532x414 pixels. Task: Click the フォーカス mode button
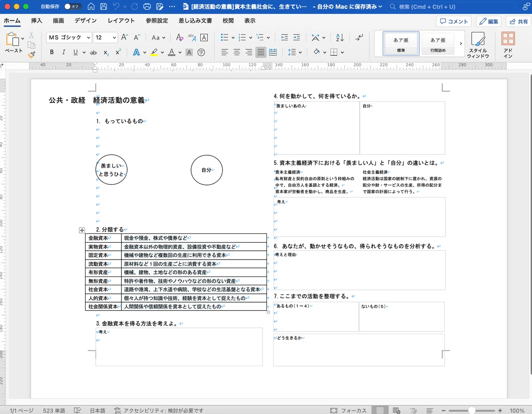coord(348,410)
